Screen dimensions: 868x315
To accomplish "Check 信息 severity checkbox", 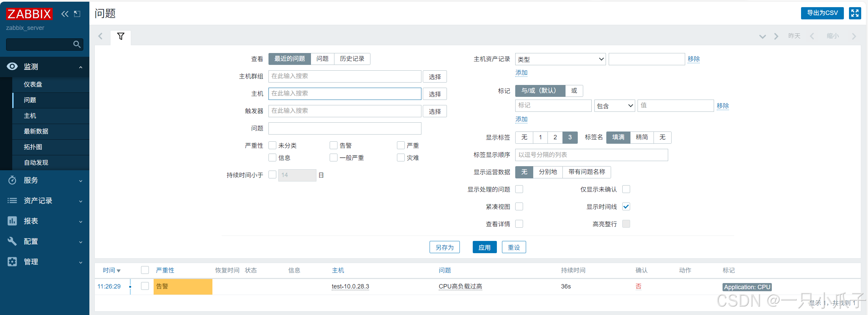I will point(272,158).
